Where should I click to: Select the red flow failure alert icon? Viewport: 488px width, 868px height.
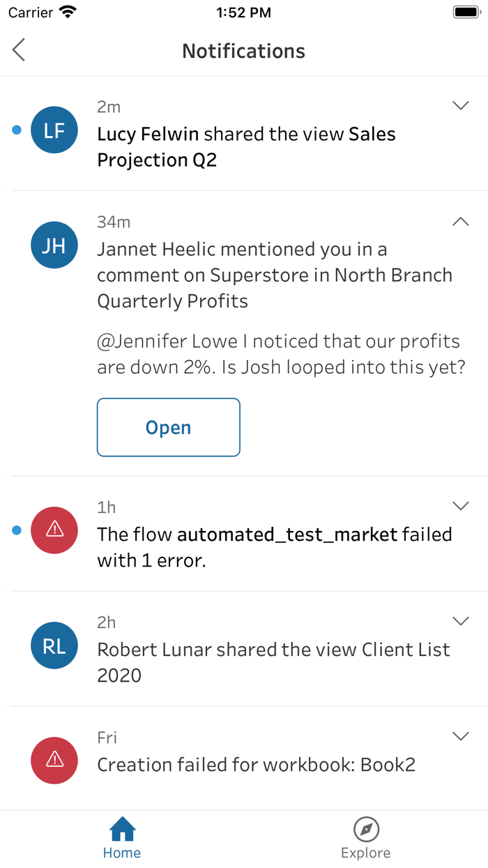tap(54, 530)
